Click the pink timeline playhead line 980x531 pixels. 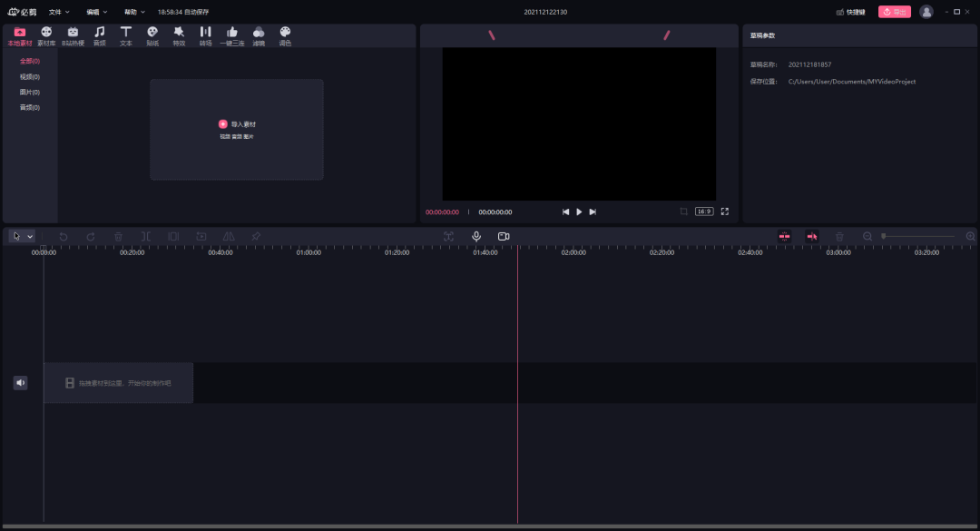(x=517, y=384)
